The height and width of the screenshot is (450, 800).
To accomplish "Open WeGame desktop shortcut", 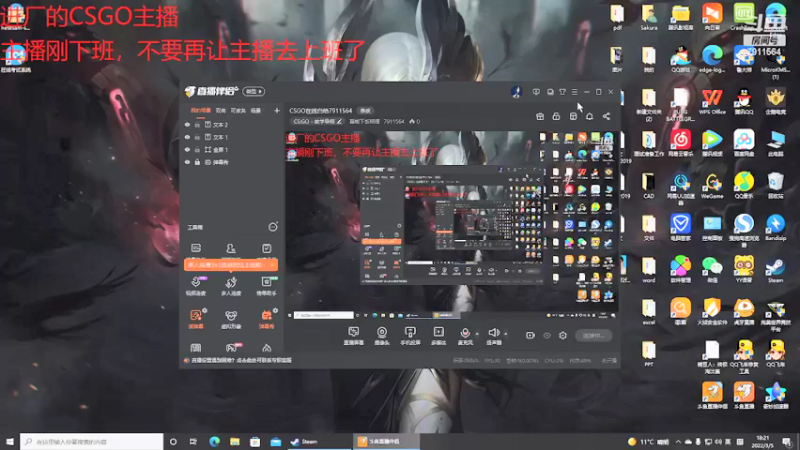I will tap(712, 186).
